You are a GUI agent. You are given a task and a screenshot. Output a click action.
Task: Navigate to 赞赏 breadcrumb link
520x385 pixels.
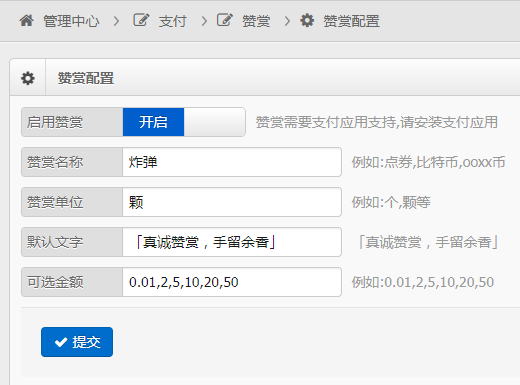click(256, 21)
